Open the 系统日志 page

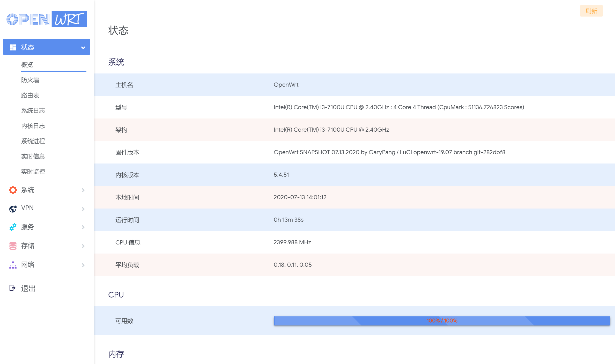(x=33, y=110)
